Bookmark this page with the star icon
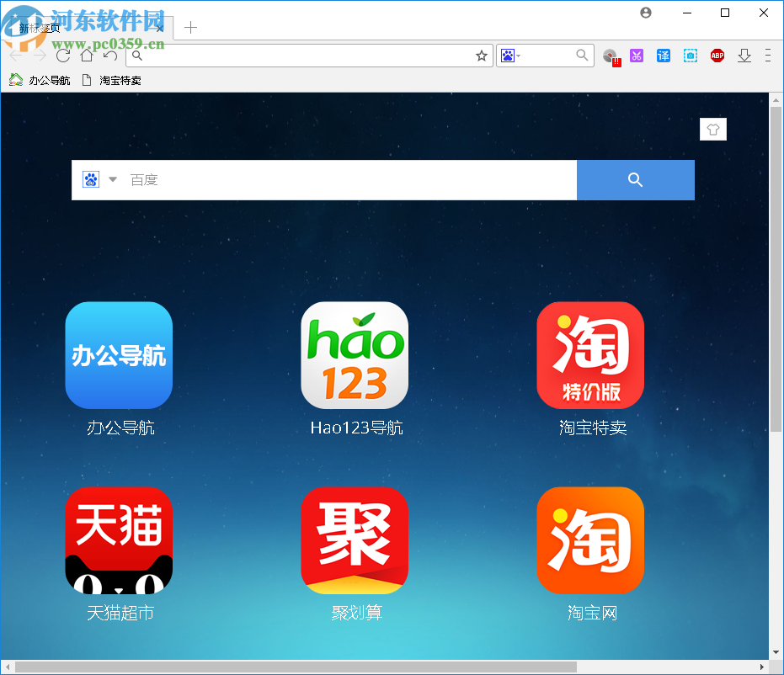784x675 pixels. (481, 56)
